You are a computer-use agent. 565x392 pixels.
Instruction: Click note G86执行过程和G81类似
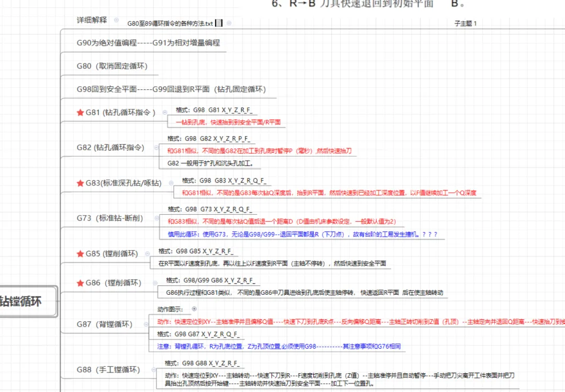304,293
